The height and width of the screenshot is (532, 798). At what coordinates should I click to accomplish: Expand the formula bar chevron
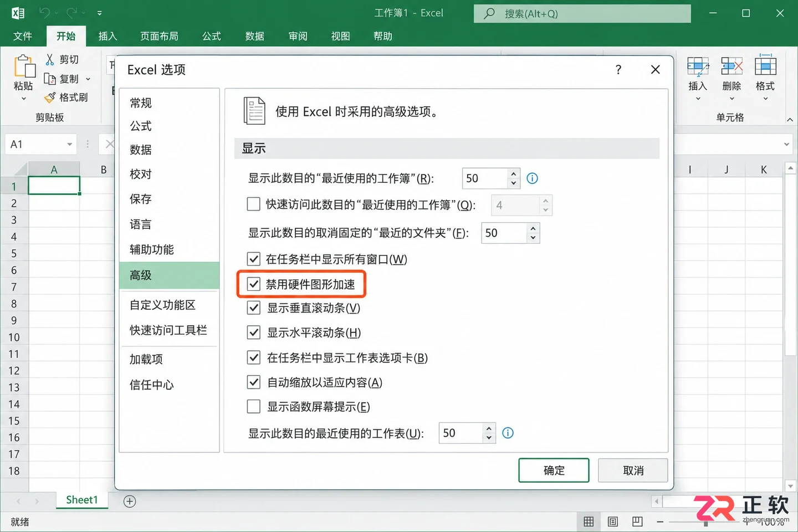click(786, 145)
